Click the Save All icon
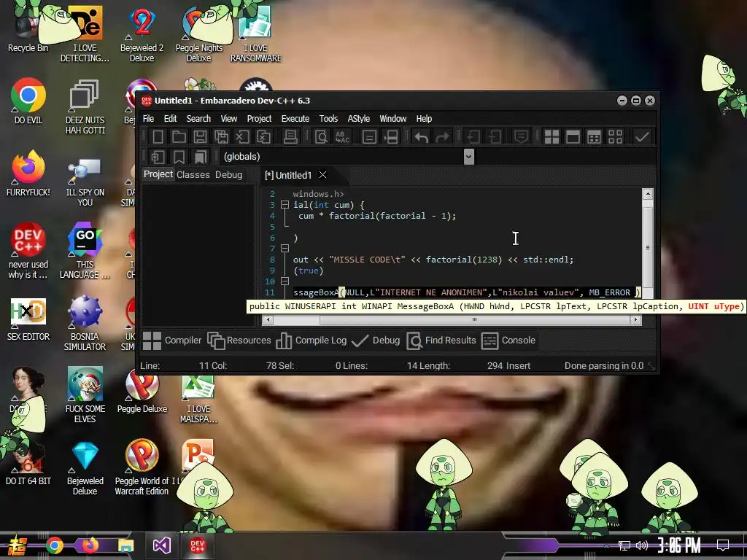Screen dimensions: 747x560 [221, 137]
